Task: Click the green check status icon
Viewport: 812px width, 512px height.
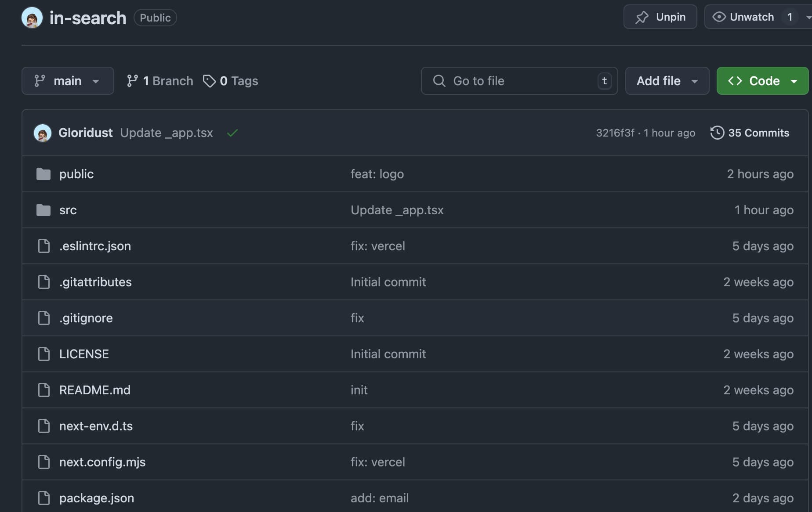Action: tap(232, 133)
